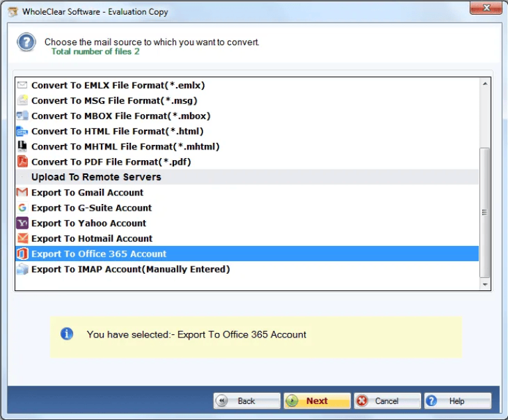
Task: Click the IMAP account icon
Action: [22, 269]
